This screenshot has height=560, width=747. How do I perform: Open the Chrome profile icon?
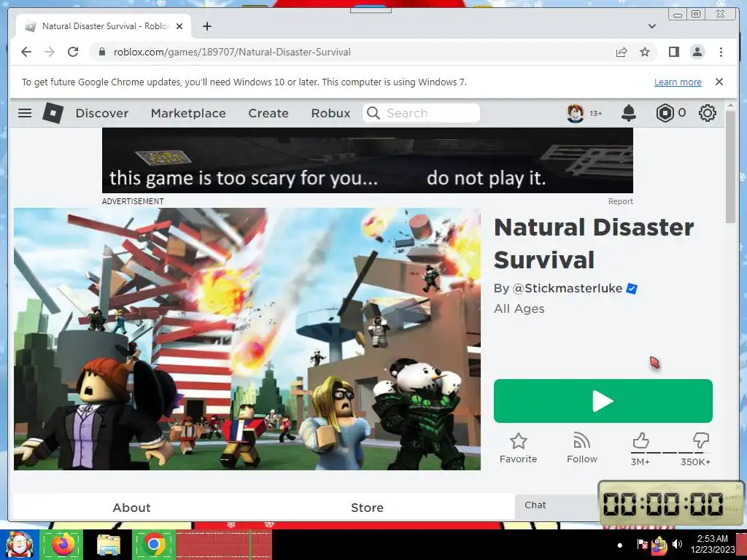697,52
